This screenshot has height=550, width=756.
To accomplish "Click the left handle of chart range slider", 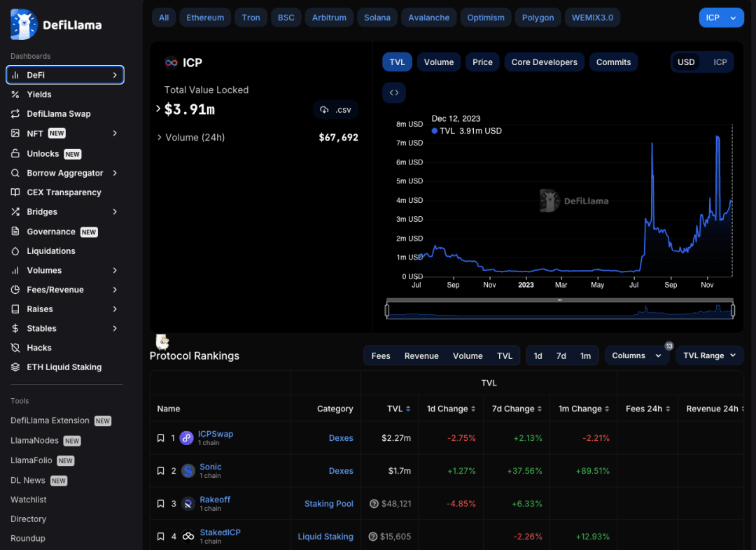I will (x=387, y=311).
